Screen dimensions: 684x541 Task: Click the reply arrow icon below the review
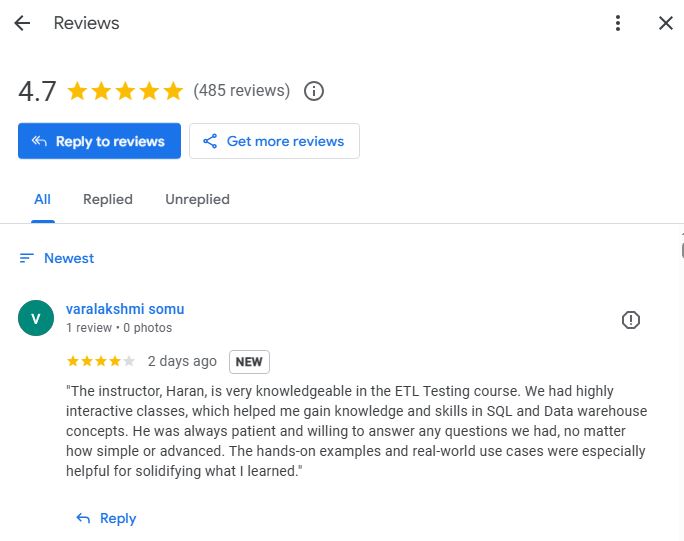click(83, 518)
